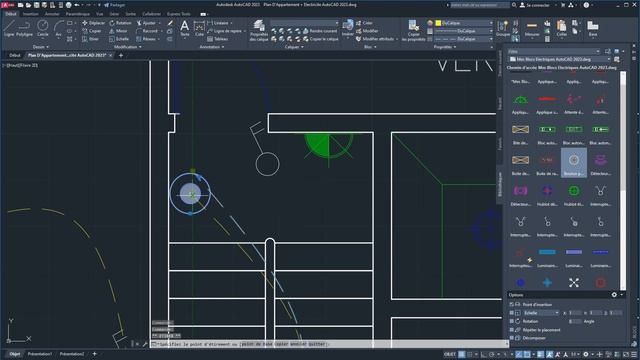
Task: Click Rendre courant layer button
Action: 320,31
